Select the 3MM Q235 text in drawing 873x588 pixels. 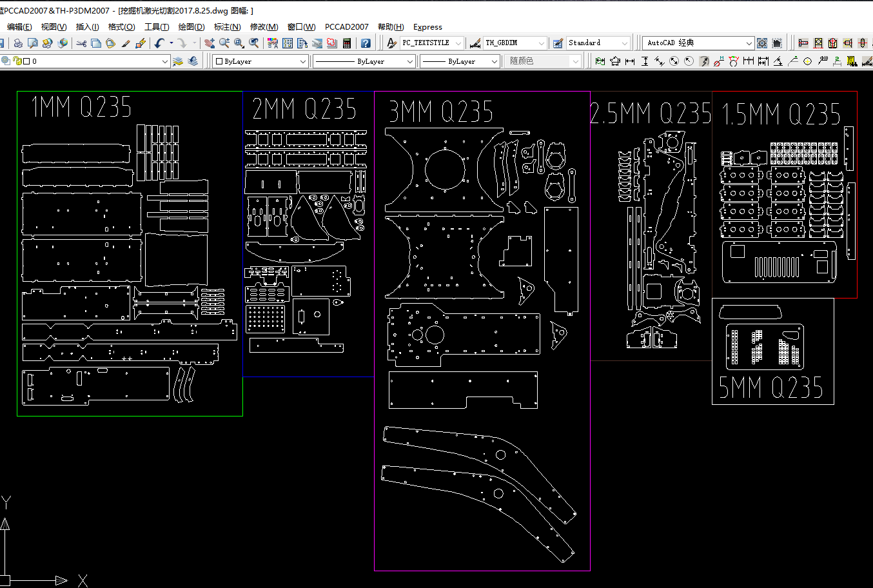(x=440, y=112)
